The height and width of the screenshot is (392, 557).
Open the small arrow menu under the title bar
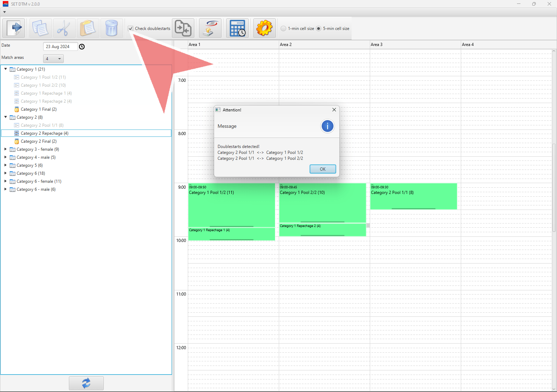[5, 12]
